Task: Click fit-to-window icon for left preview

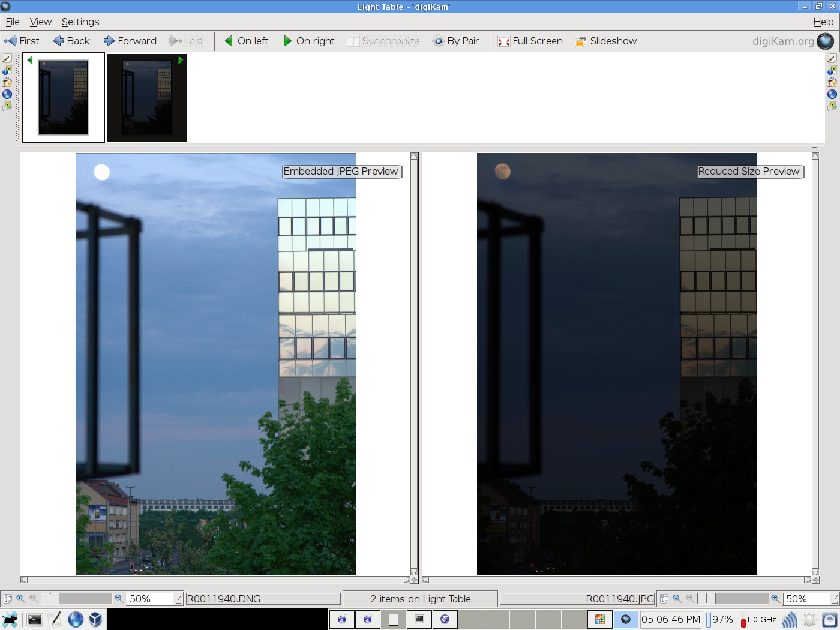Action: tap(8, 599)
